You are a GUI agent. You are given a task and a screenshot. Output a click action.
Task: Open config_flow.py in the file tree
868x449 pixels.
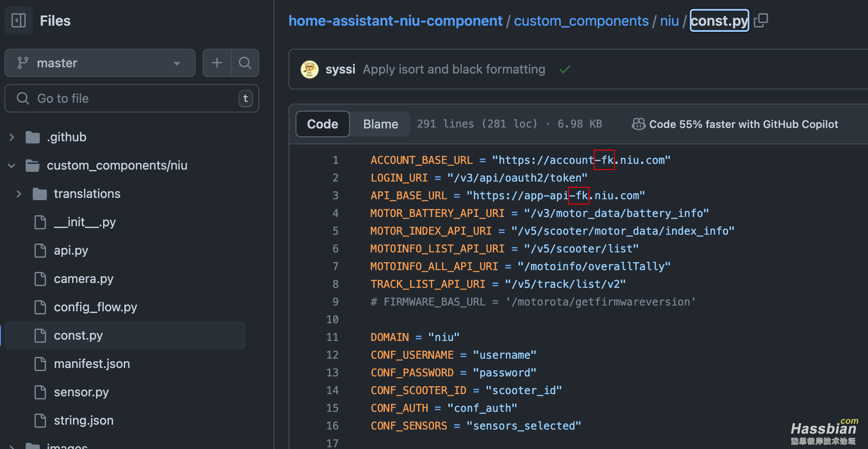95,307
